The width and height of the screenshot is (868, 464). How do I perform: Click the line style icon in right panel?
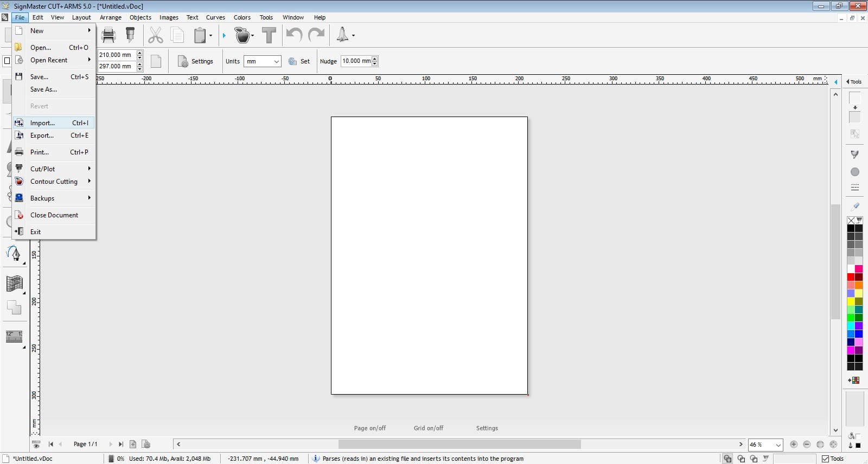click(855, 188)
